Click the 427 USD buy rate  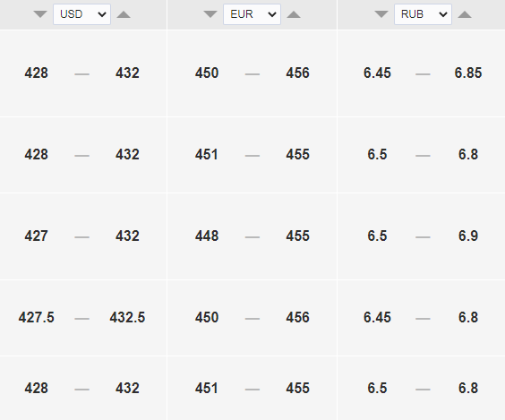(x=36, y=236)
